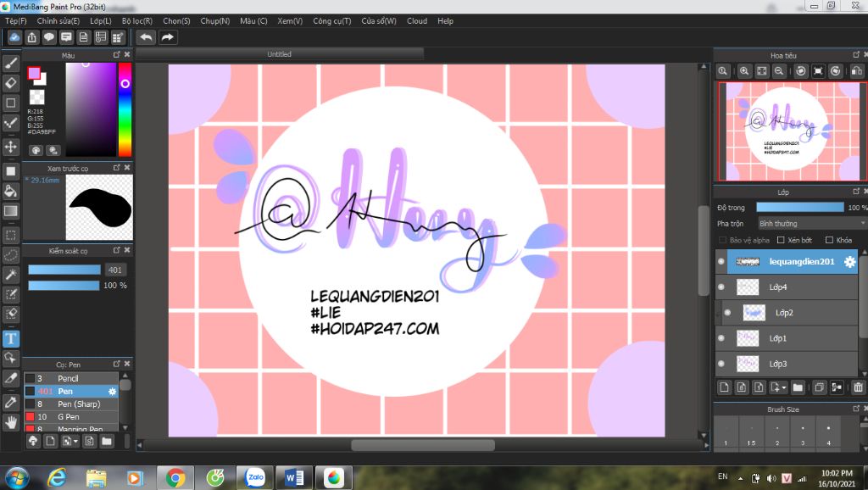868x490 pixels.
Task: Hide the Lớp1 layer
Action: [721, 338]
